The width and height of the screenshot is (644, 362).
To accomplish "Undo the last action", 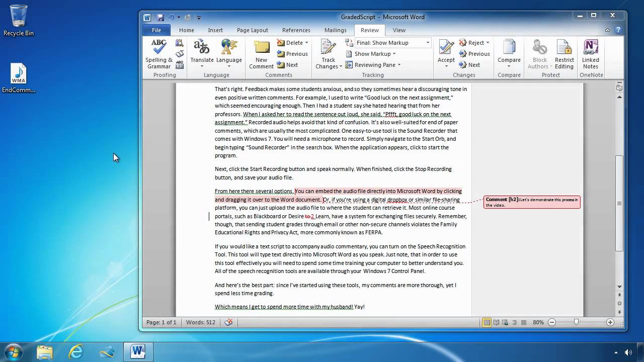I will click(x=171, y=17).
